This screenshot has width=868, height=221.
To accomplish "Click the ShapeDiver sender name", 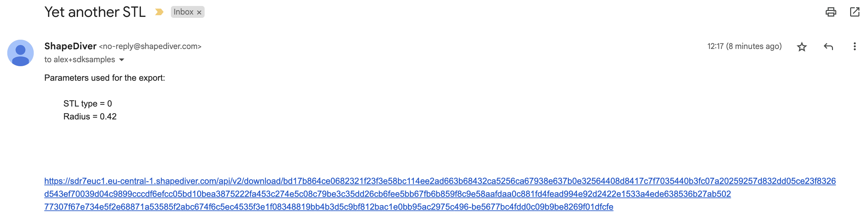I will pos(70,46).
